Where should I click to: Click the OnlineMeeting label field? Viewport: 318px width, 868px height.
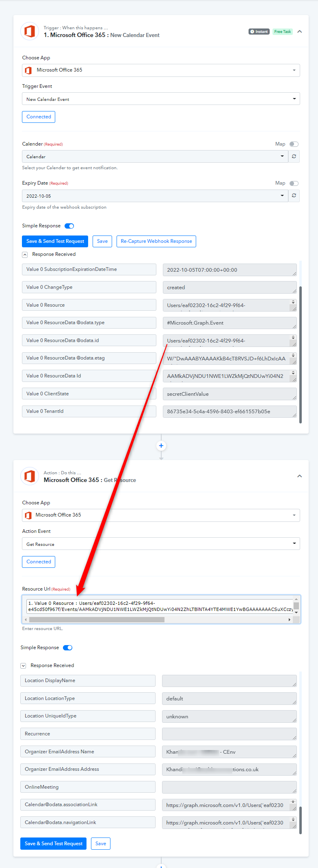pyautogui.click(x=88, y=787)
